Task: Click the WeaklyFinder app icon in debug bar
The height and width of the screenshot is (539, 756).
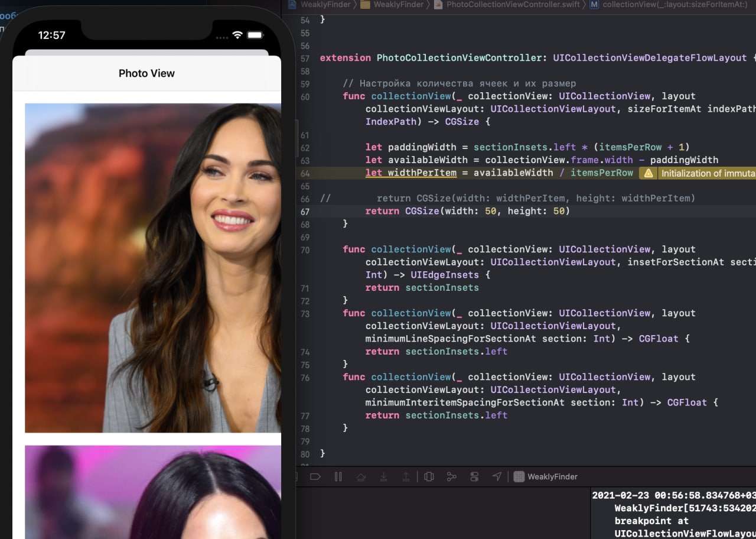Action: (519, 476)
